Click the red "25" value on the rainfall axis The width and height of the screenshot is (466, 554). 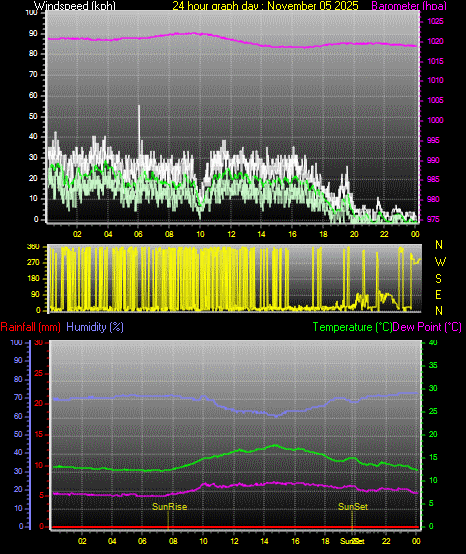(39, 373)
